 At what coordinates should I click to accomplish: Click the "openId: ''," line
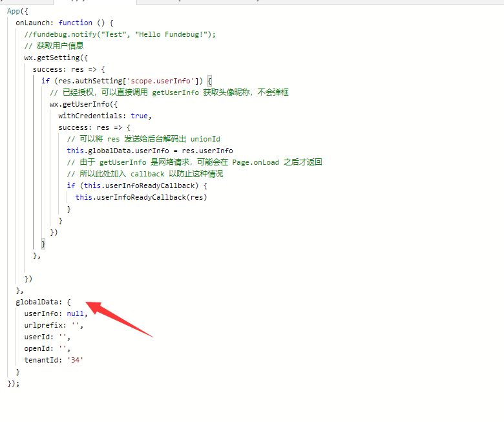(47, 348)
